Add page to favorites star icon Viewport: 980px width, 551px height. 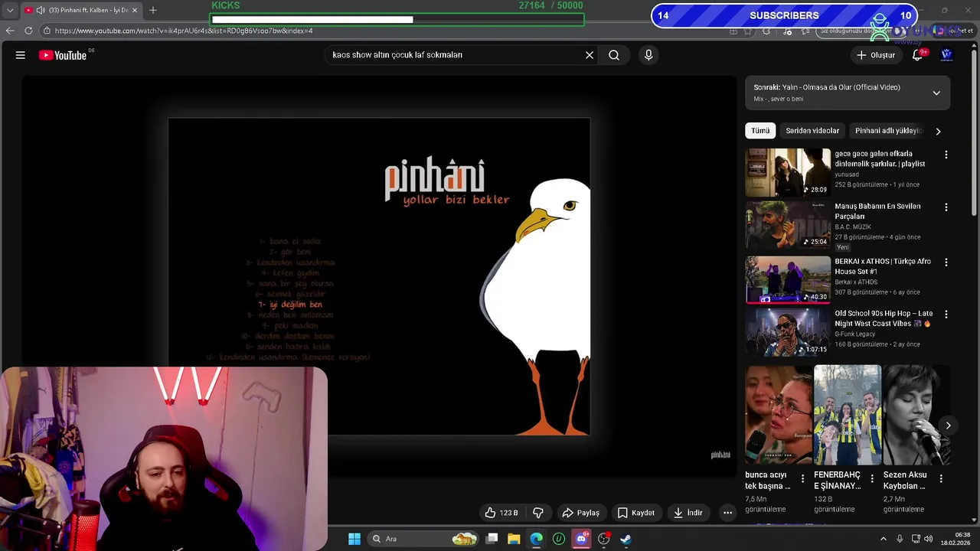pos(748,31)
